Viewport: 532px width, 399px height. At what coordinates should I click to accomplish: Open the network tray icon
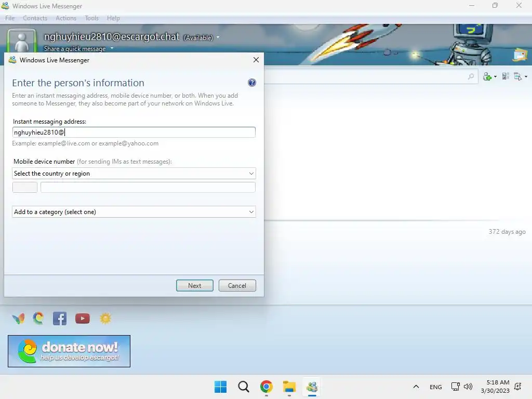pyautogui.click(x=455, y=387)
